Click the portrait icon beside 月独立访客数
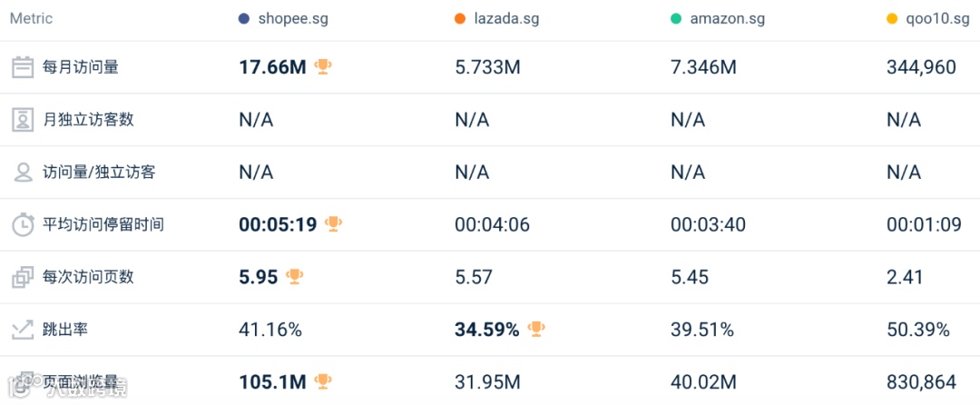This screenshot has width=980, height=405. (x=23, y=120)
